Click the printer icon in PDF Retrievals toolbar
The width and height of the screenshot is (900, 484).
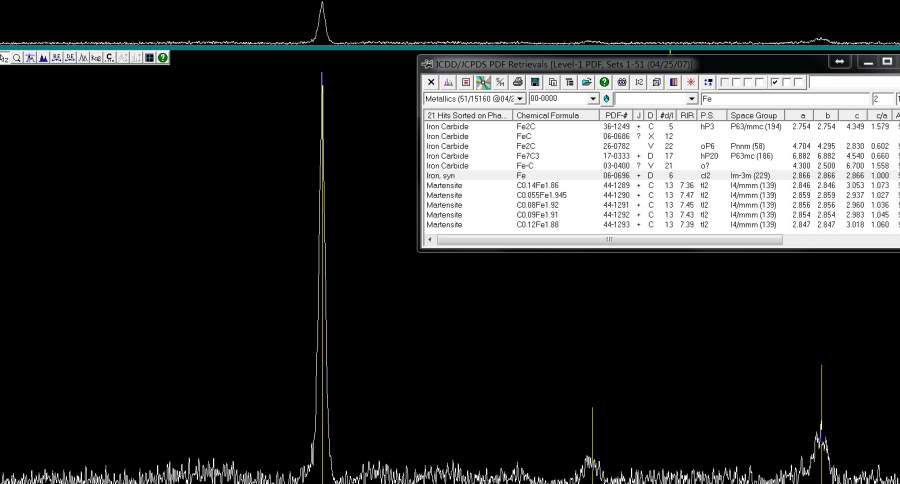coord(518,82)
